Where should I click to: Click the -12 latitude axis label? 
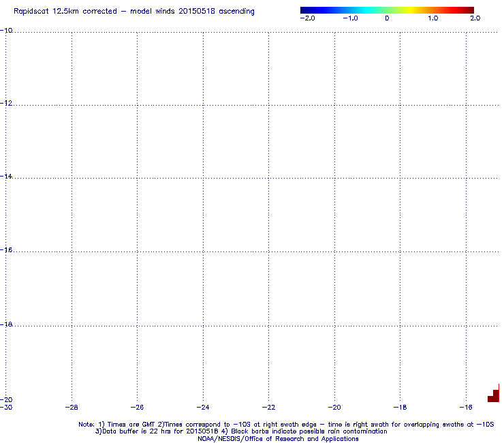tap(6, 104)
